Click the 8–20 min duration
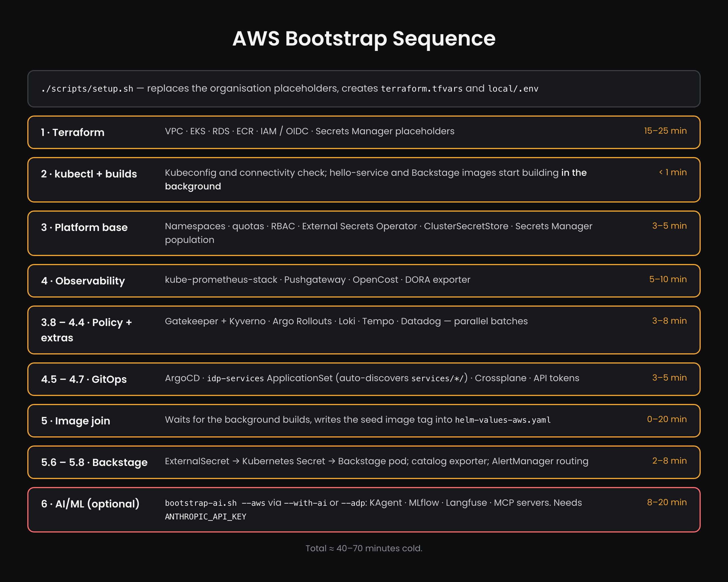Viewport: 728px width, 582px height. click(667, 502)
